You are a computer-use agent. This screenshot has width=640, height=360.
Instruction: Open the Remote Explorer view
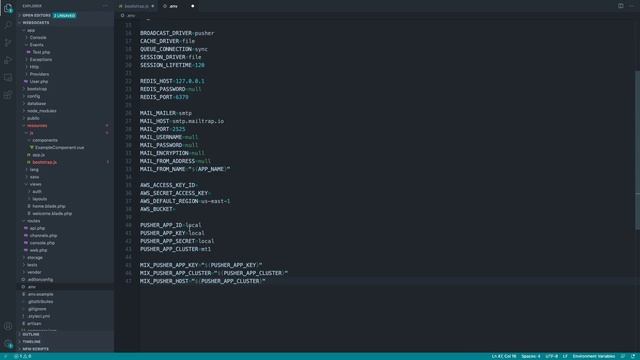coord(8,78)
